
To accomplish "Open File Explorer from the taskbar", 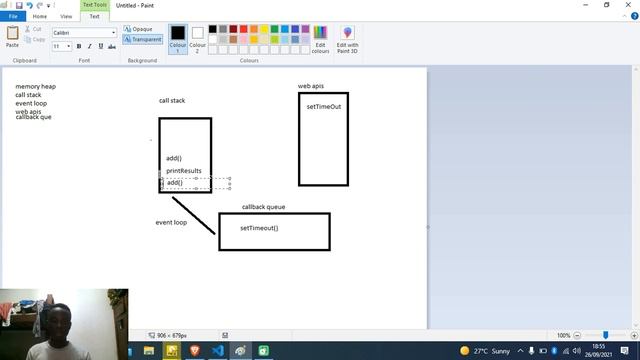I will (x=149, y=351).
